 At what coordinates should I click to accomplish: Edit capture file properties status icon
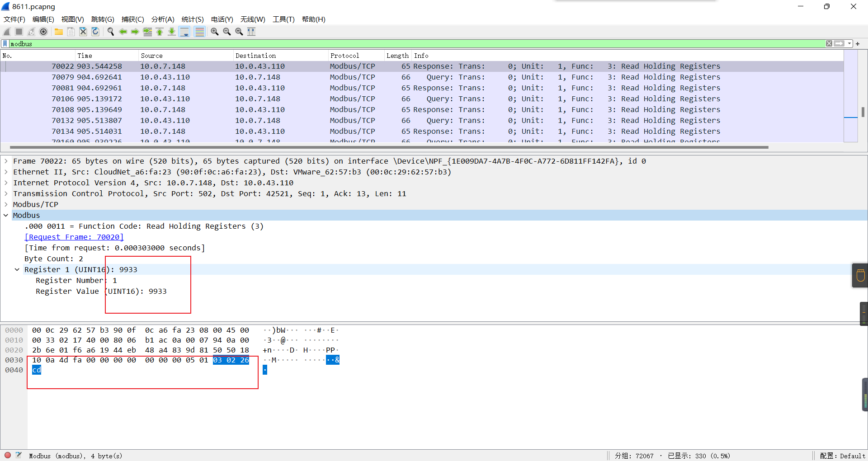click(x=19, y=455)
